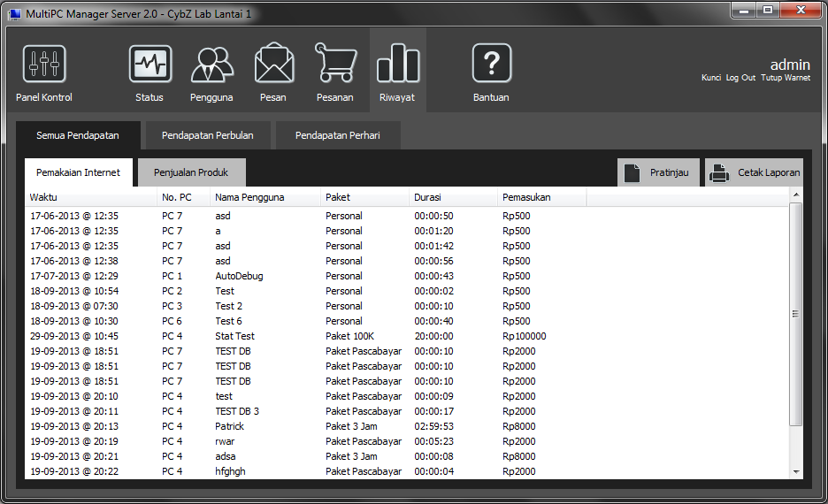Click the Pratinjau preview button
Screen dimensions: 828x504
[x=658, y=172]
